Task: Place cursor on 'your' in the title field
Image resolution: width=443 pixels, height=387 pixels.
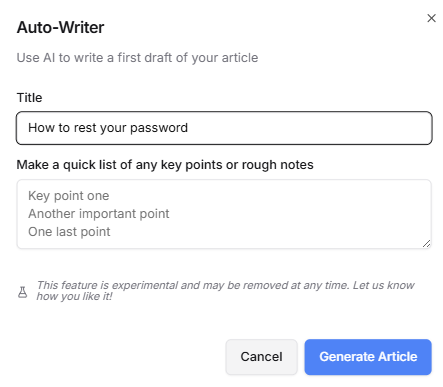Action: [113, 129]
